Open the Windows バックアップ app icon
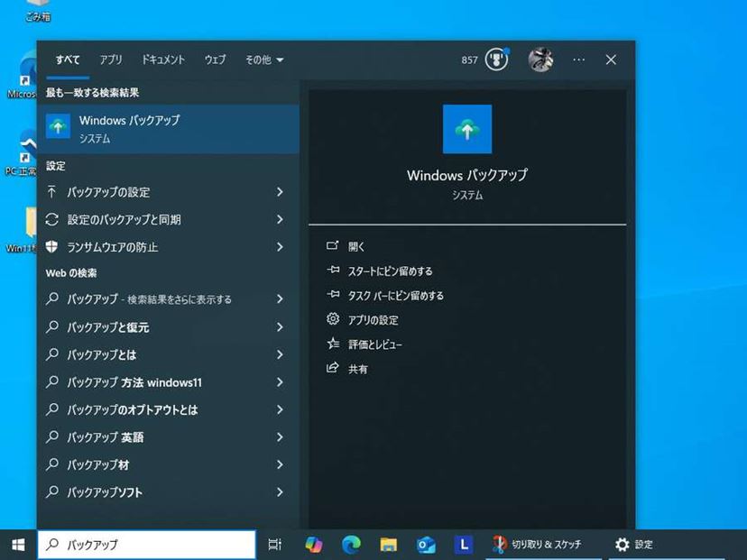Image resolution: width=747 pixels, height=560 pixels. (466, 129)
